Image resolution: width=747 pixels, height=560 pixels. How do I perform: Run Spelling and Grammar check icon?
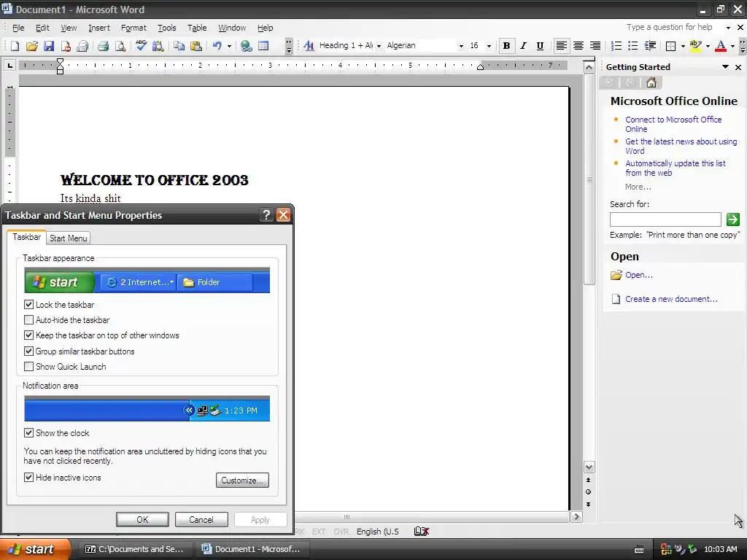(141, 46)
